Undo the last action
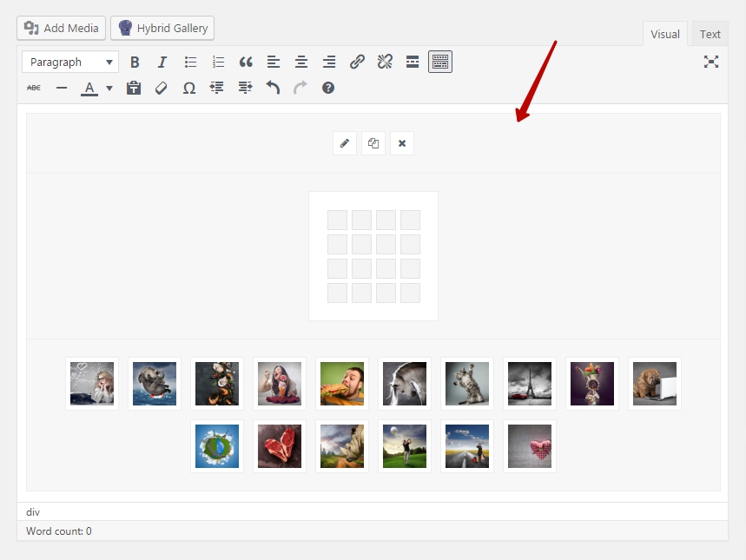The image size is (746, 560). [273, 88]
